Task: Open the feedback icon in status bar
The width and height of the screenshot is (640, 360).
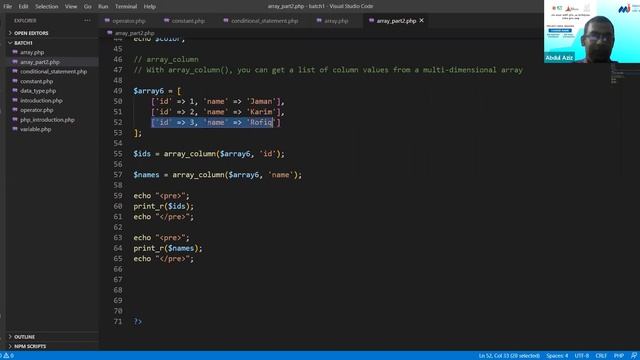Action: [x=633, y=356]
